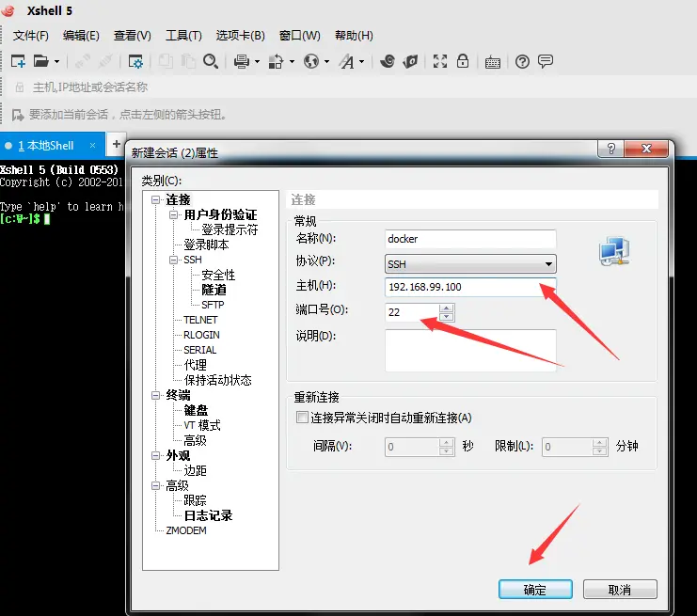
Task: Launch Xftp using the swirl icon
Action: point(388,61)
